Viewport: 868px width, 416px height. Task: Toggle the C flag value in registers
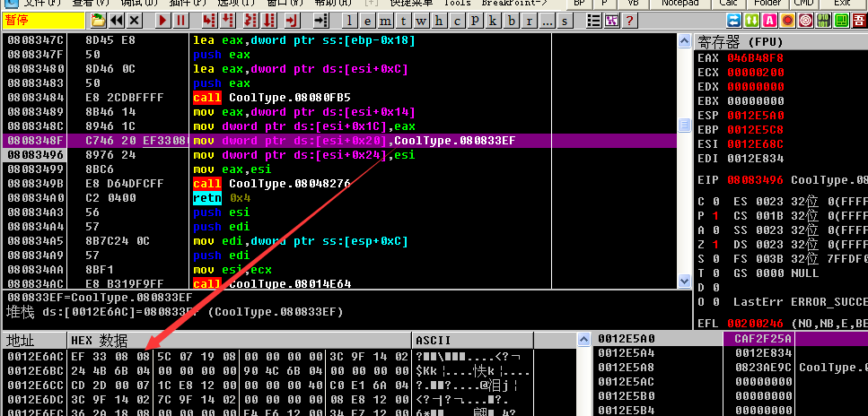(717, 202)
